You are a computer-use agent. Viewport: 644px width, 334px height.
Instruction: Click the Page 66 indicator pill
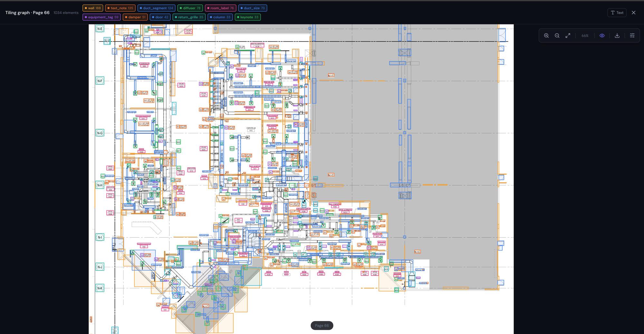[x=322, y=326]
